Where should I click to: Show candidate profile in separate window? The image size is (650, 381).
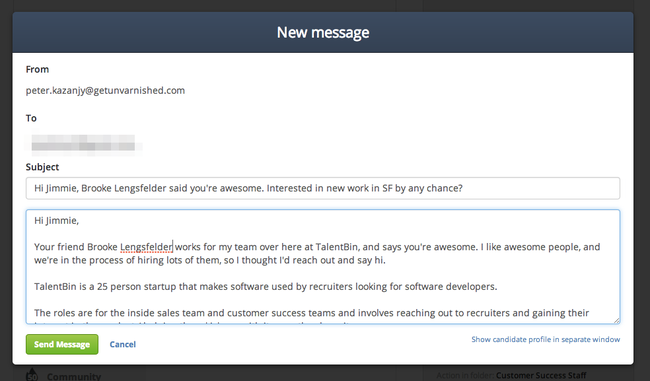point(546,339)
